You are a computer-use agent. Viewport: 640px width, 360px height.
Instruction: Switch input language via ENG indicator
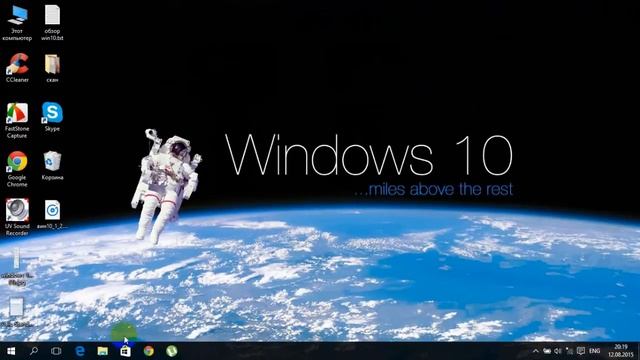coord(595,351)
